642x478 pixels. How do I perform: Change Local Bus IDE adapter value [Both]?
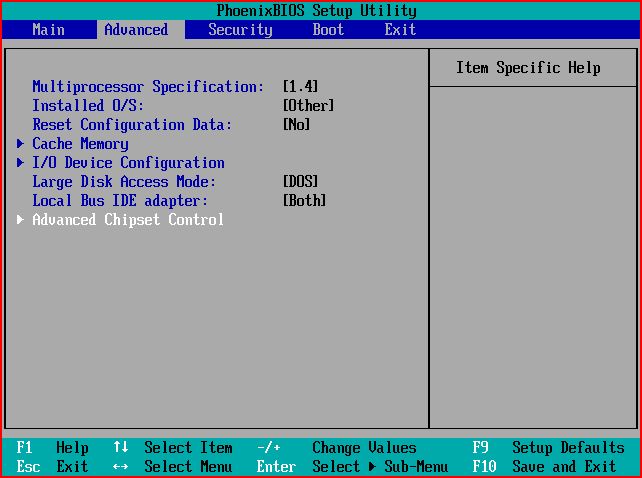pos(305,200)
